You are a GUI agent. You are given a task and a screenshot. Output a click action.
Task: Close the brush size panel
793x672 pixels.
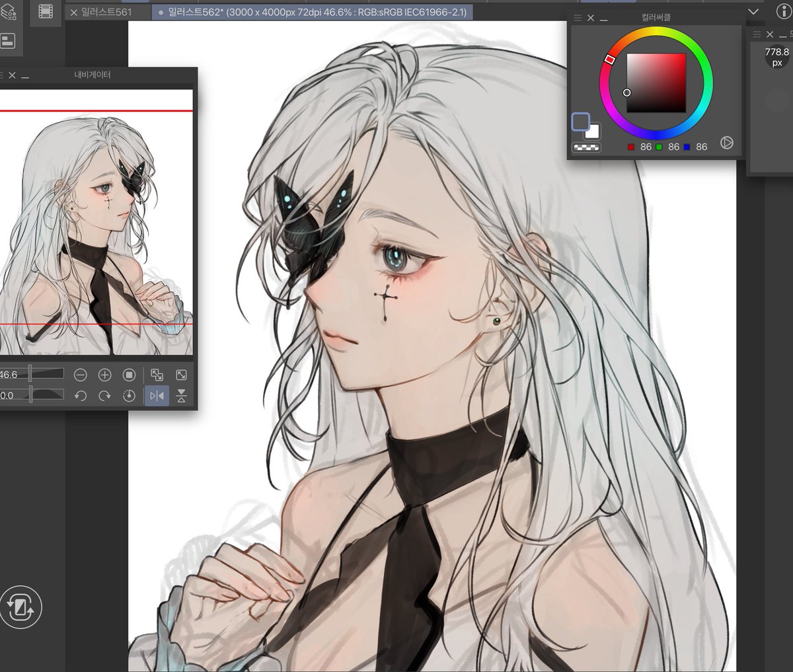point(770,34)
